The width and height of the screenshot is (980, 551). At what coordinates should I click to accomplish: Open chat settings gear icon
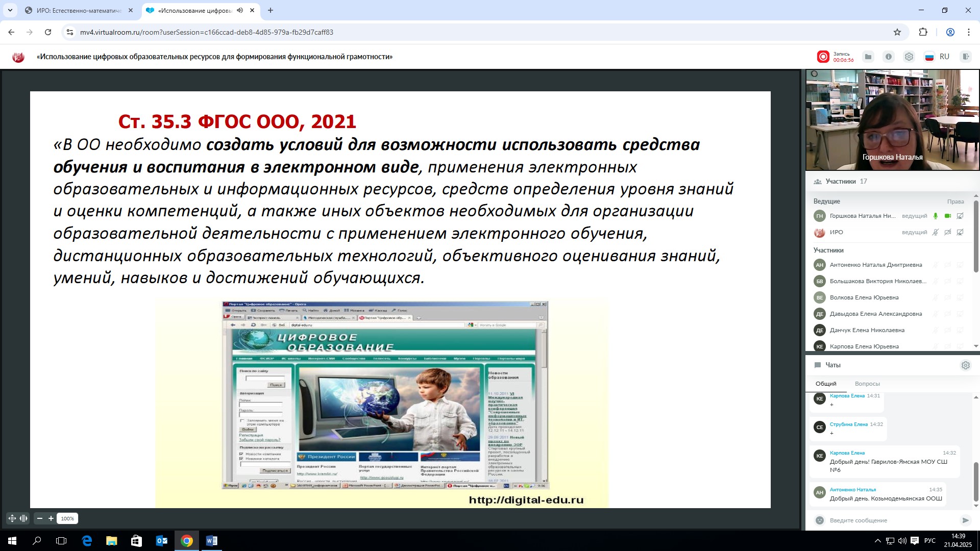coord(965,365)
